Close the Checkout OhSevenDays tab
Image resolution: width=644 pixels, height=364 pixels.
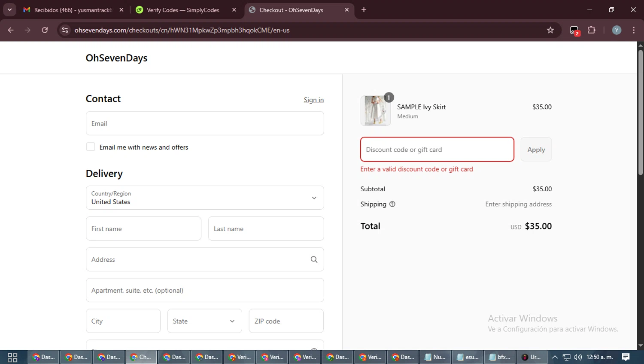347,10
